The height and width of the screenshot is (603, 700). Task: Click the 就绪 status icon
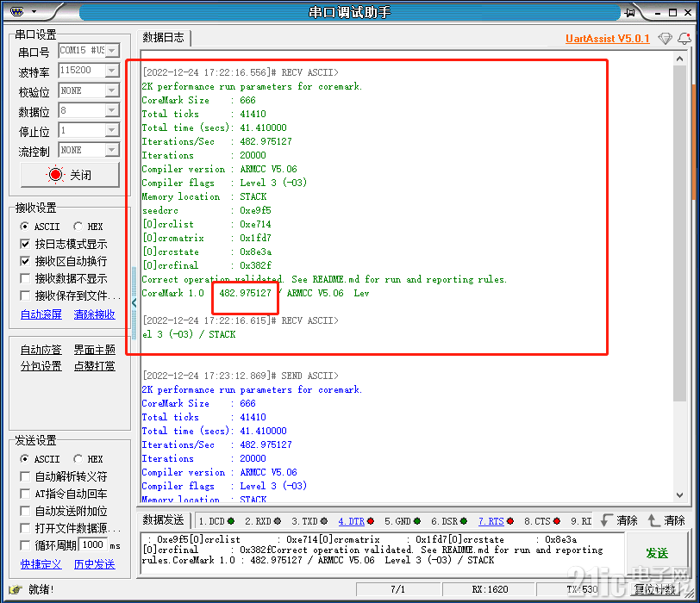(x=16, y=589)
